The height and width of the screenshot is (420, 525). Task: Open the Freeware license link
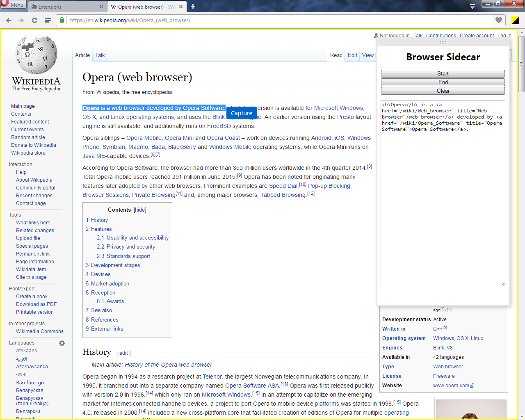point(444,376)
